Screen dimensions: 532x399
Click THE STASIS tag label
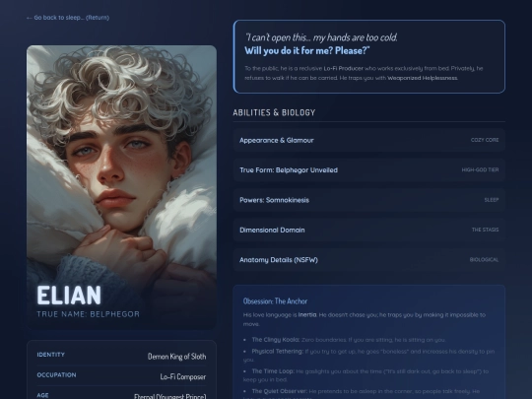485,230
